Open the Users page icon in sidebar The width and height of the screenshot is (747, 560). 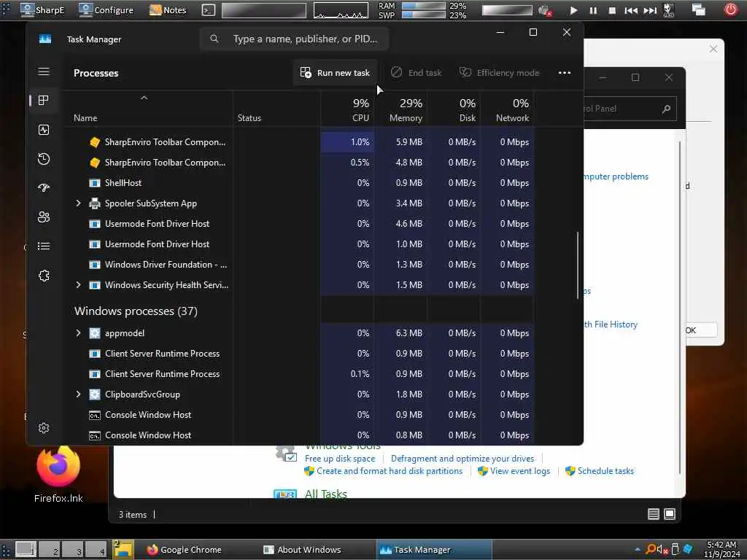point(44,217)
